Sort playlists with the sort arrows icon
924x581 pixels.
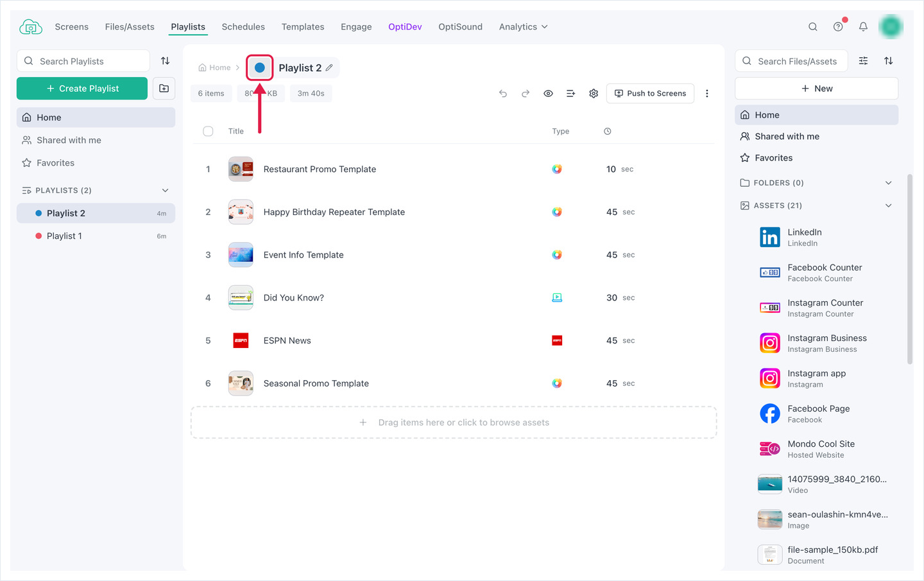[x=165, y=61]
